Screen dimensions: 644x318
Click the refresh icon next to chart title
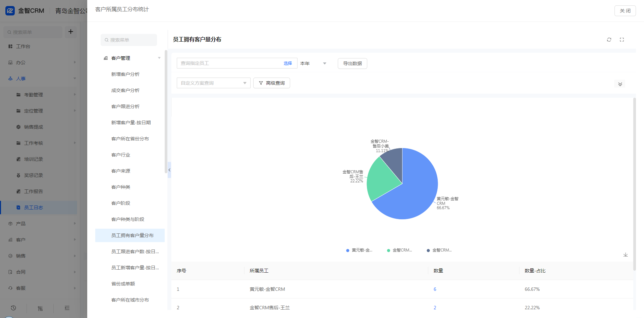coord(609,40)
